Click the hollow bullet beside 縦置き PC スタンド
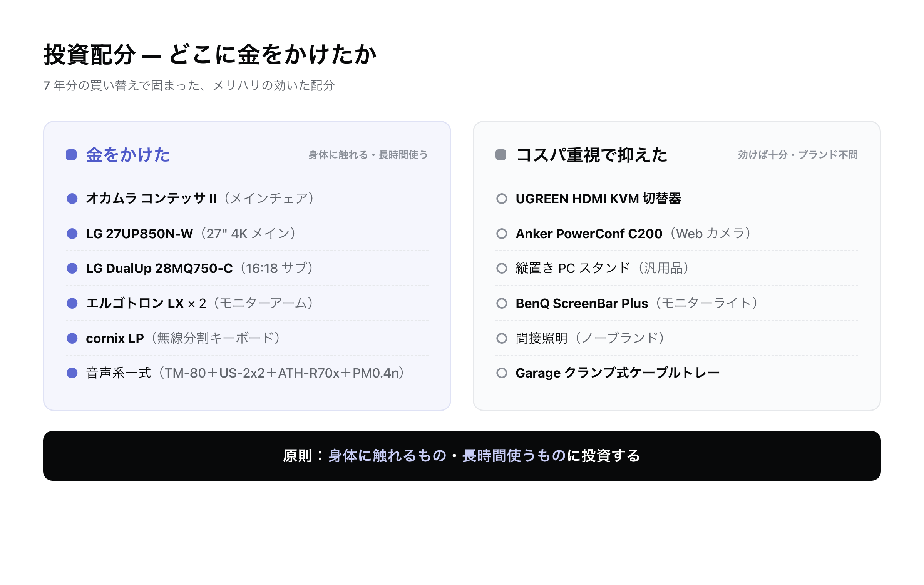This screenshot has width=924, height=585. 502,268
